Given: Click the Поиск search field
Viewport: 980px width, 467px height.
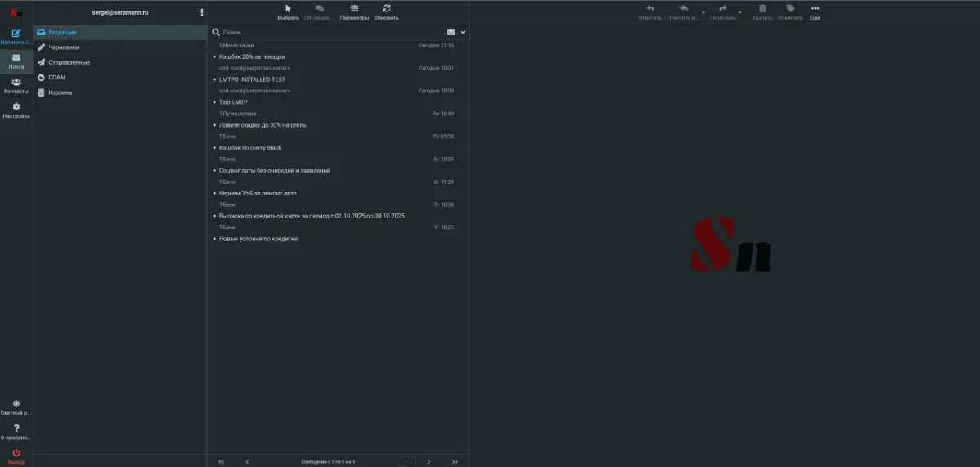Looking at the screenshot, I should coord(327,32).
